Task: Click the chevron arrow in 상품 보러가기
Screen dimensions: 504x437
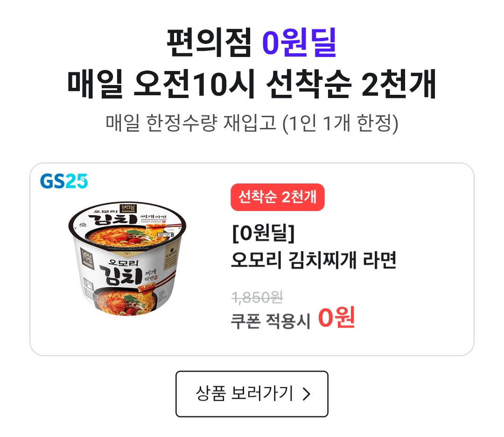Action: pyautogui.click(x=307, y=394)
